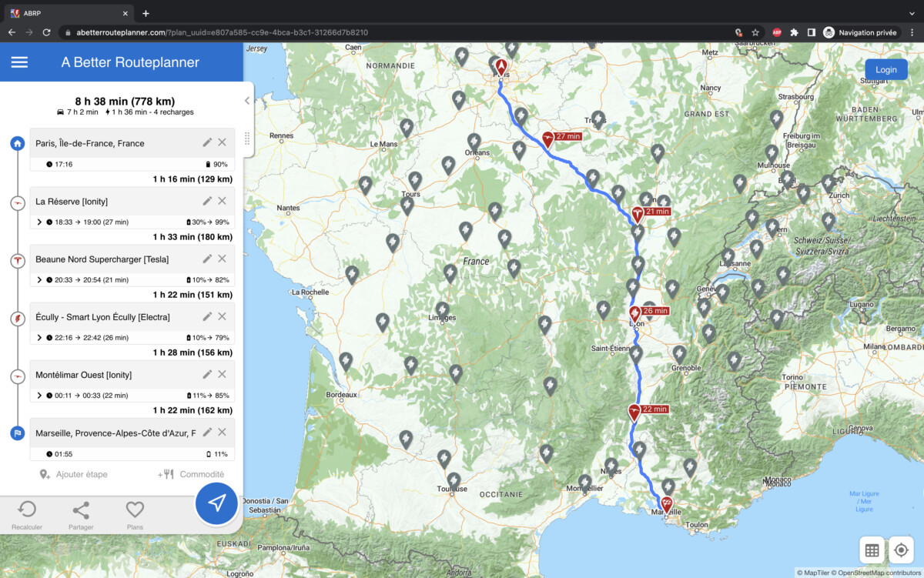
Task: Delete the Beaune Nord Supercharger stop
Action: coord(222,259)
